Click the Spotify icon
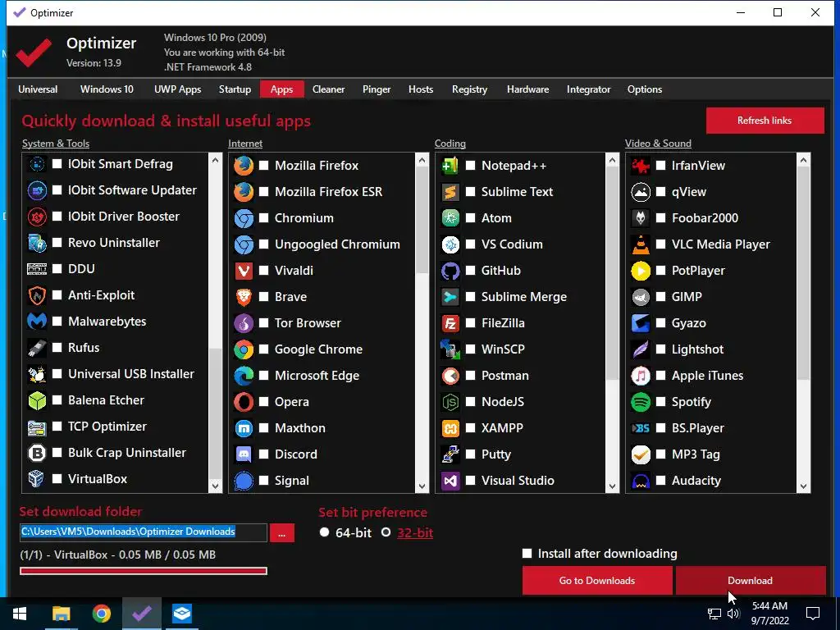Image resolution: width=840 pixels, height=630 pixels. 641,402
